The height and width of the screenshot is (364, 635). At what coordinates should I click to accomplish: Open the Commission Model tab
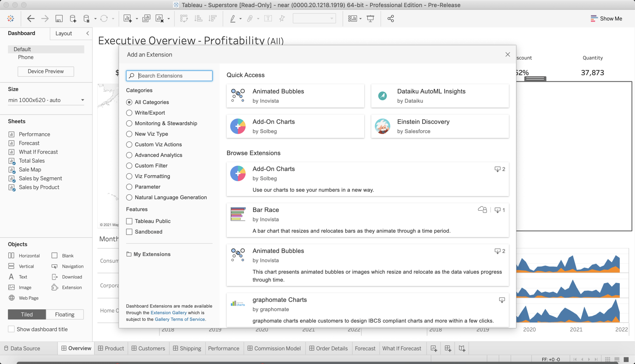coord(274,348)
